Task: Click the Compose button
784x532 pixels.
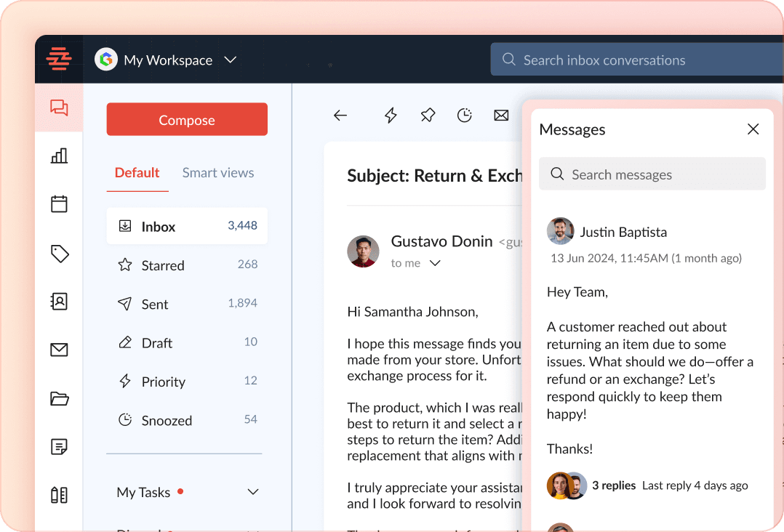Action: (x=187, y=119)
